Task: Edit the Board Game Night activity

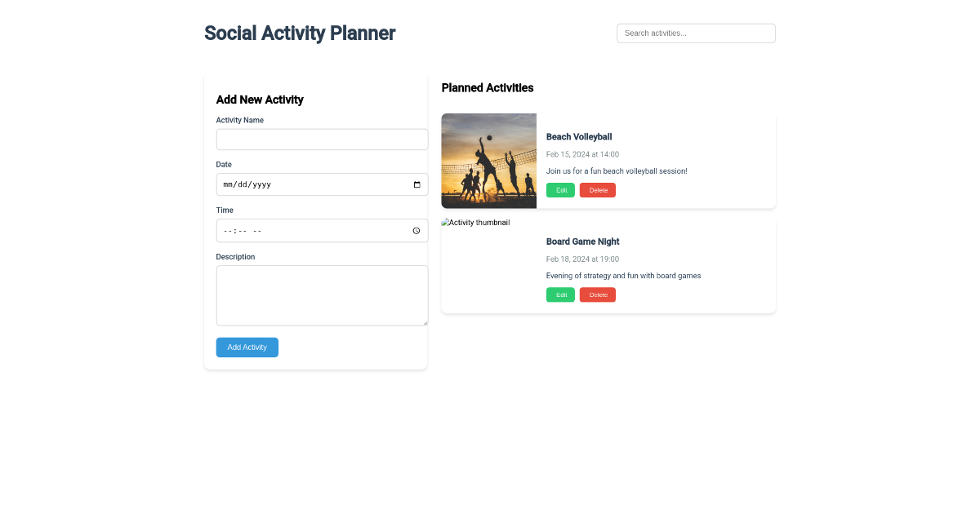Action: tap(560, 295)
